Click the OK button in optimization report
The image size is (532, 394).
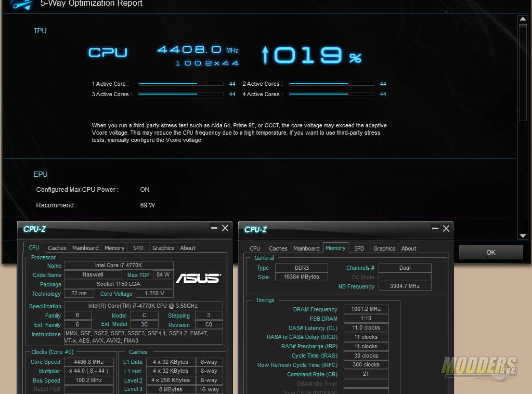click(490, 252)
